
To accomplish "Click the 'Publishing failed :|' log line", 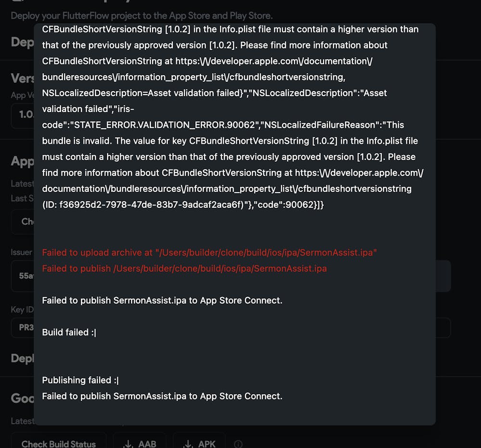I will (x=80, y=380).
